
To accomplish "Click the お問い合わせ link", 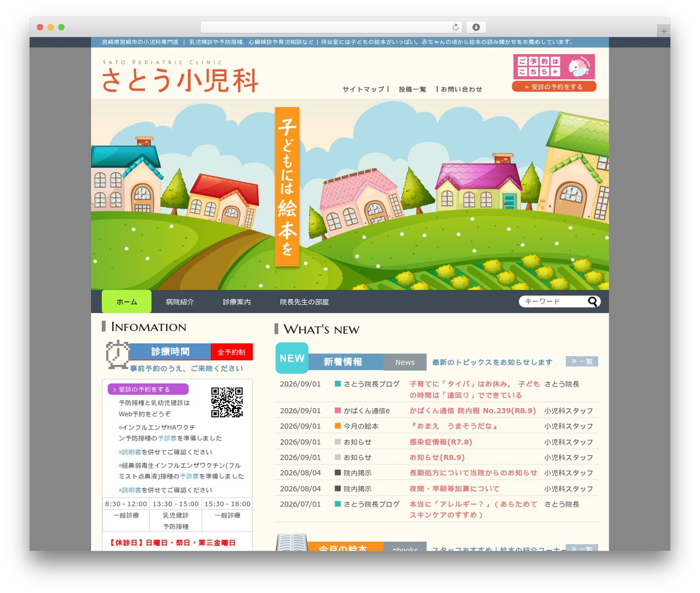I will [462, 89].
